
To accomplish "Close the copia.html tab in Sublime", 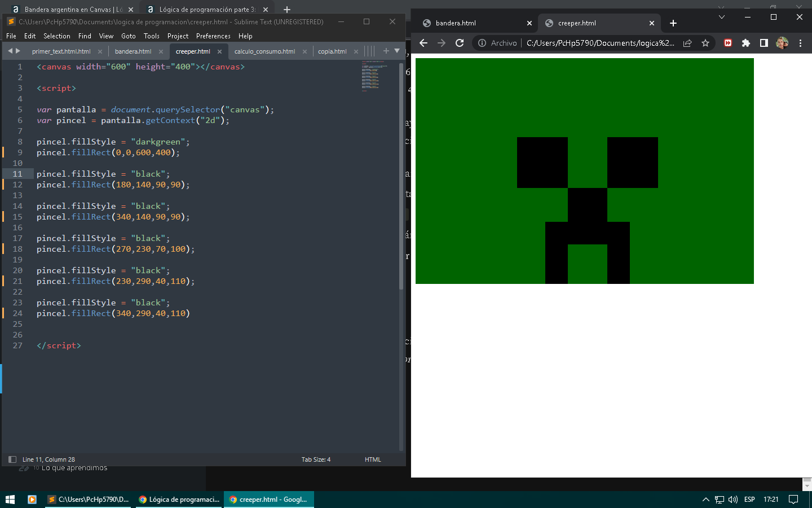I will 356,51.
